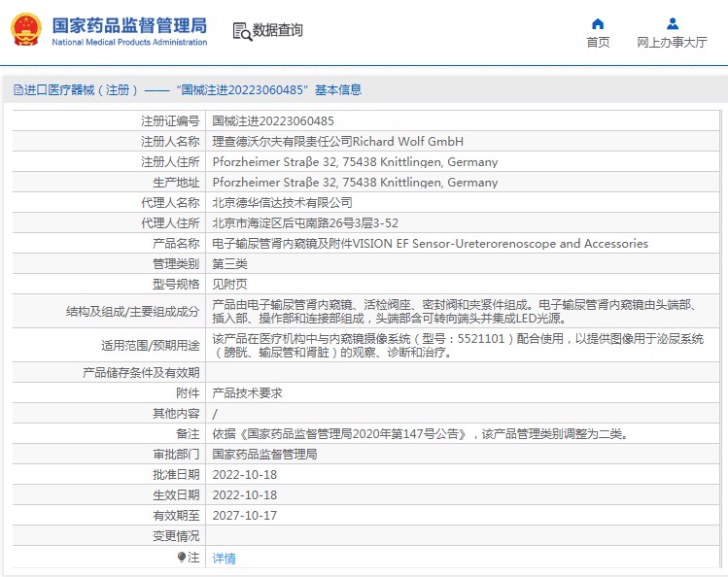Click the document icon before 进口医疗器械
Viewport: 728px width, 577px height.
coord(18,90)
